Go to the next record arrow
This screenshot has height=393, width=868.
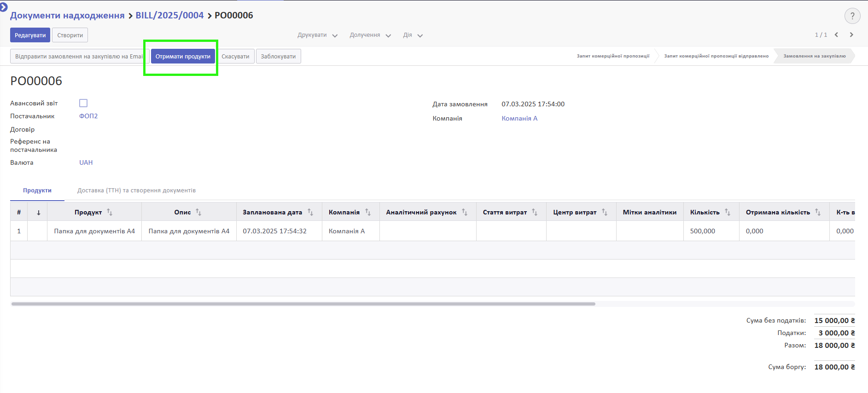click(x=851, y=35)
